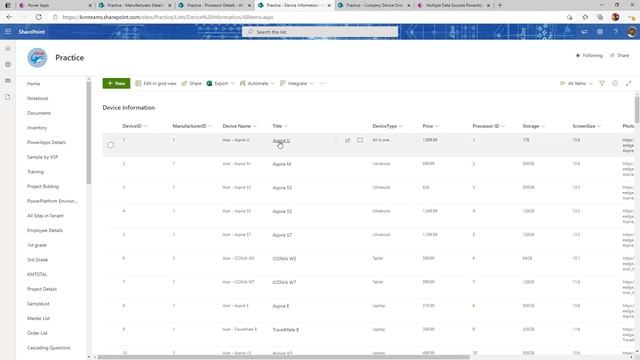Open My news icon in left rail

click(8, 81)
